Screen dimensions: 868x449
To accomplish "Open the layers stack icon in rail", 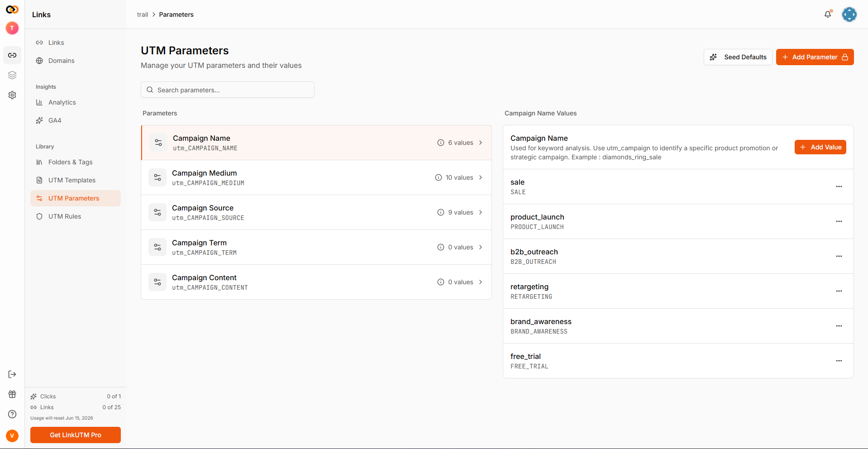I will [x=12, y=75].
